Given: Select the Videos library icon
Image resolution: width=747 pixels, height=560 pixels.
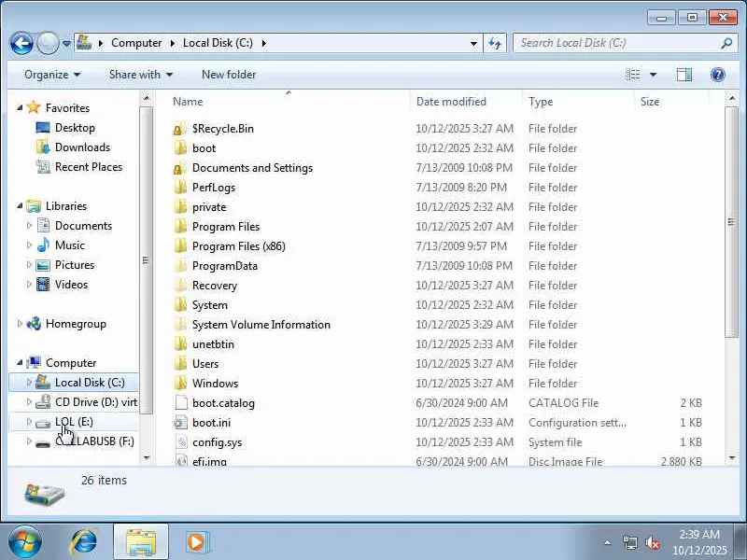Looking at the screenshot, I should [x=43, y=285].
